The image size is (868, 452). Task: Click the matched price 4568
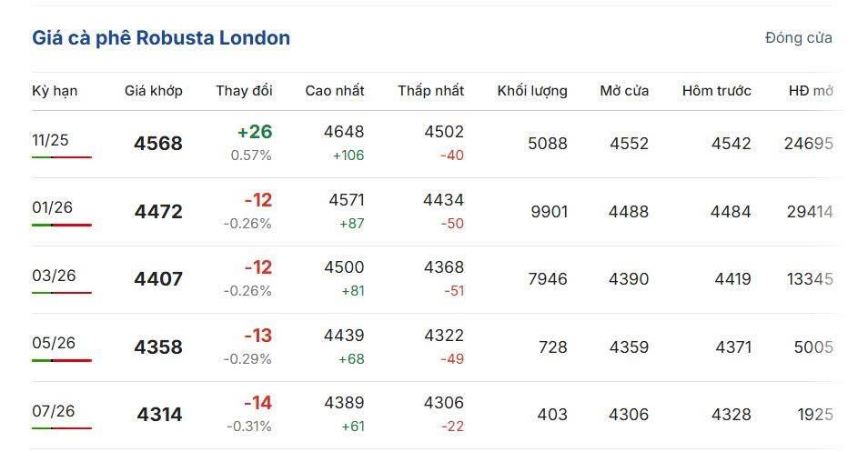(158, 144)
